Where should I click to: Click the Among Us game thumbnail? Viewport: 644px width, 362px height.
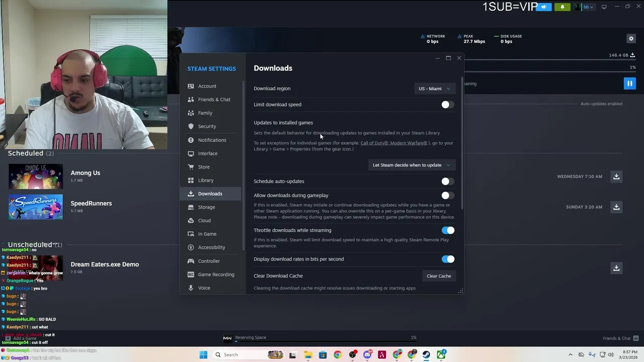tap(36, 176)
